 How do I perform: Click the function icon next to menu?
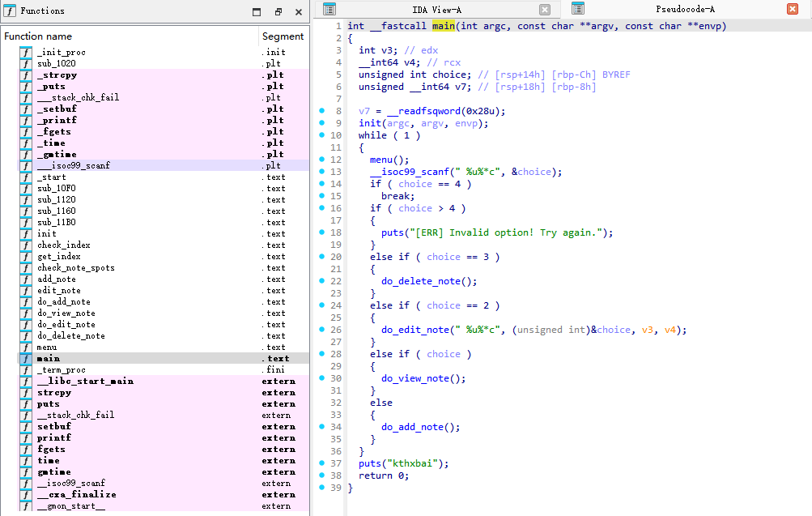pos(26,348)
